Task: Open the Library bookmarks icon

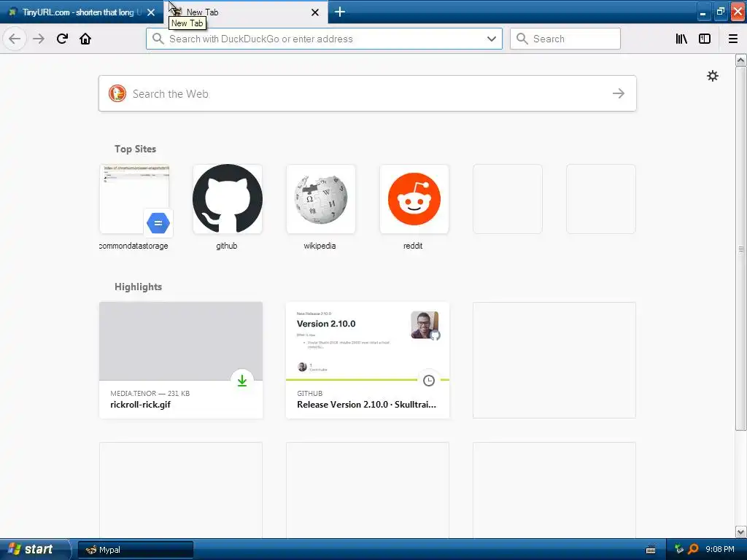Action: (x=681, y=39)
